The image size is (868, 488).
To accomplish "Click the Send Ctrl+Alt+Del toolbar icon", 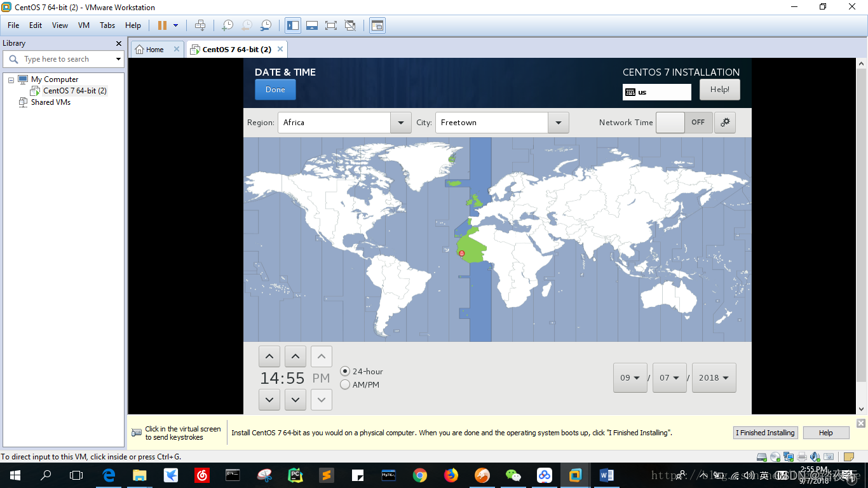I will point(200,25).
